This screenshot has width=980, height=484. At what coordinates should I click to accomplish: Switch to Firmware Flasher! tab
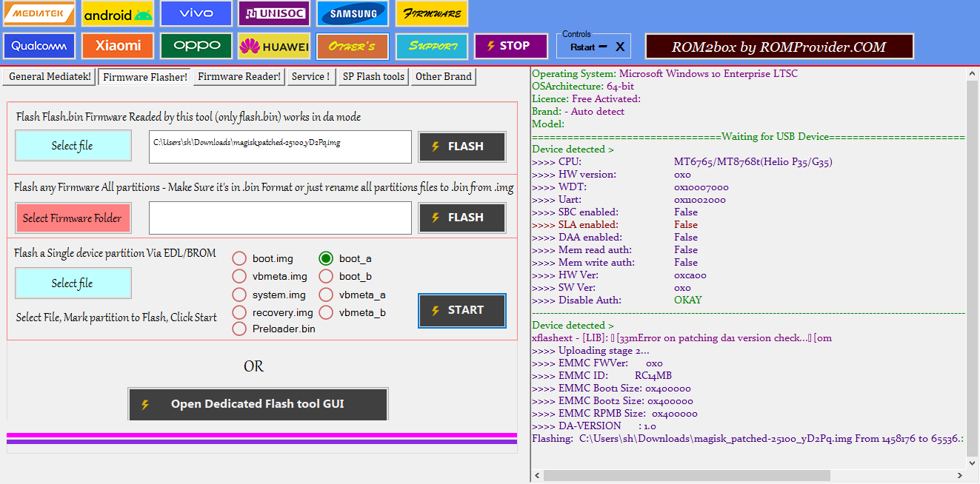tap(145, 77)
